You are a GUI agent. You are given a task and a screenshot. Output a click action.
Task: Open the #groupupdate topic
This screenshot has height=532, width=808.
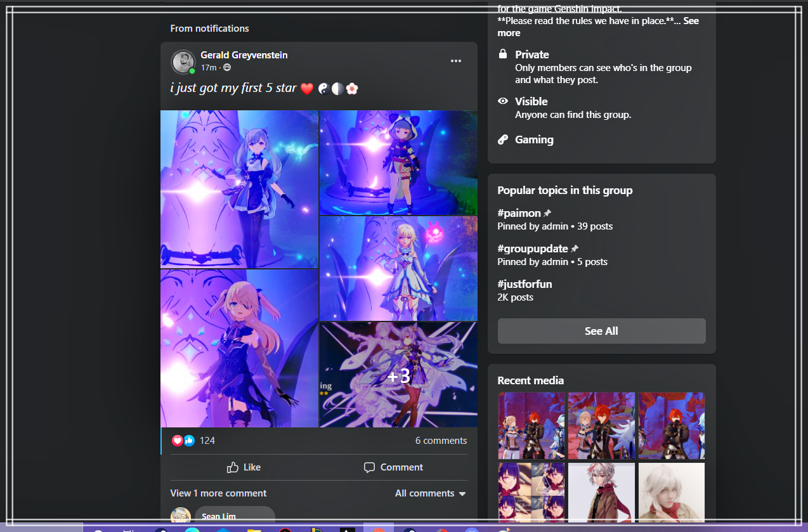coord(533,249)
